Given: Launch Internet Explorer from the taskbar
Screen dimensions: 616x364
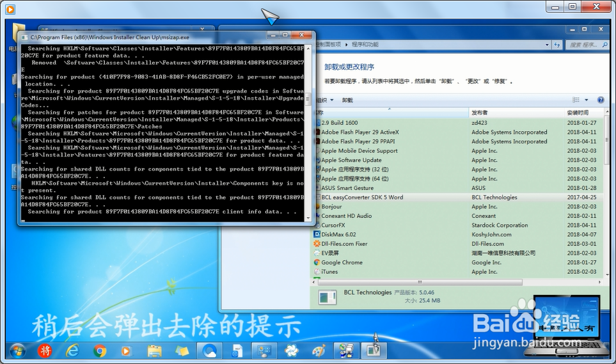Looking at the screenshot, I should 72,350.
